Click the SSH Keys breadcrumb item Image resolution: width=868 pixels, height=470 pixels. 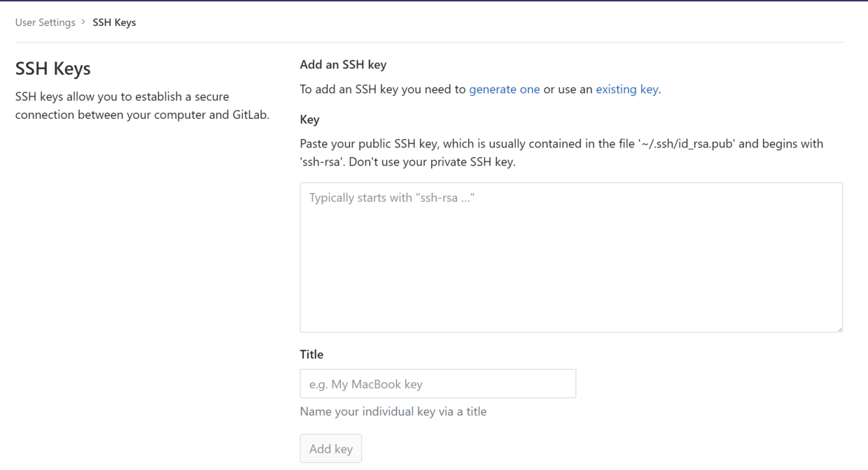point(114,22)
